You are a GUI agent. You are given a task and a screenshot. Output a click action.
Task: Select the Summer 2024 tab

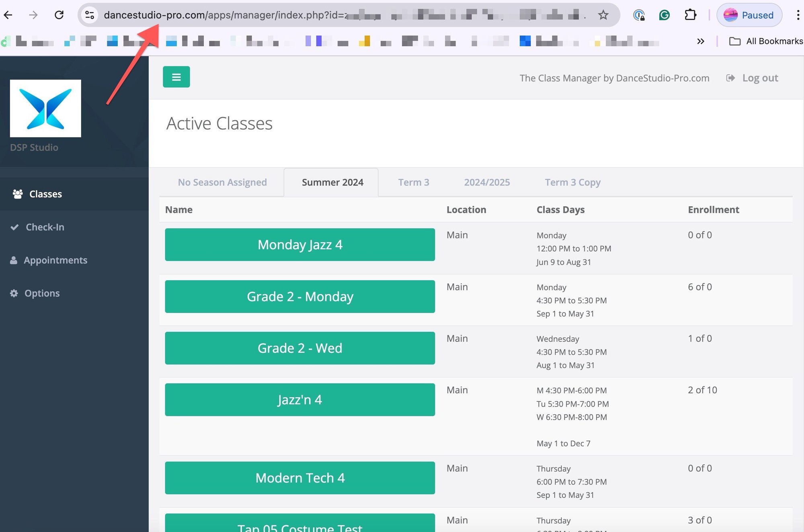point(332,182)
